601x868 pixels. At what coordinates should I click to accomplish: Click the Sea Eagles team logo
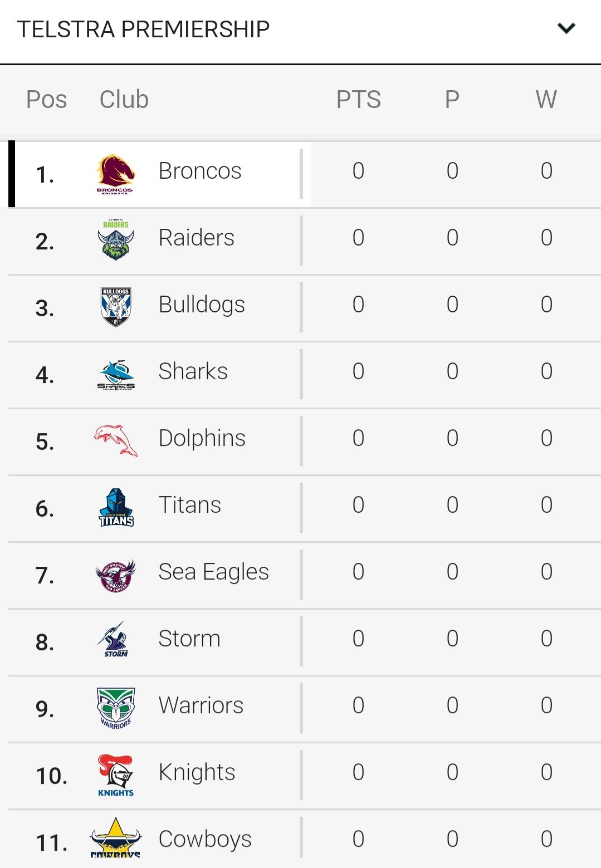tap(116, 575)
